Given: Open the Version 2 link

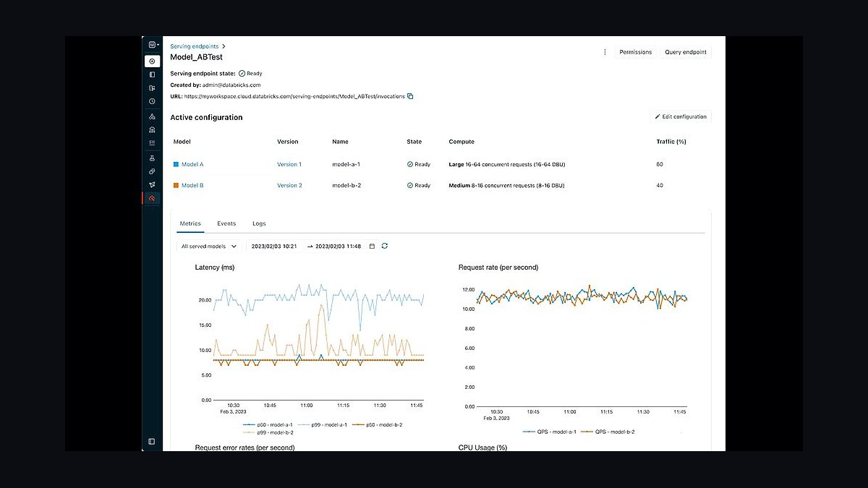Looking at the screenshot, I should 289,185.
